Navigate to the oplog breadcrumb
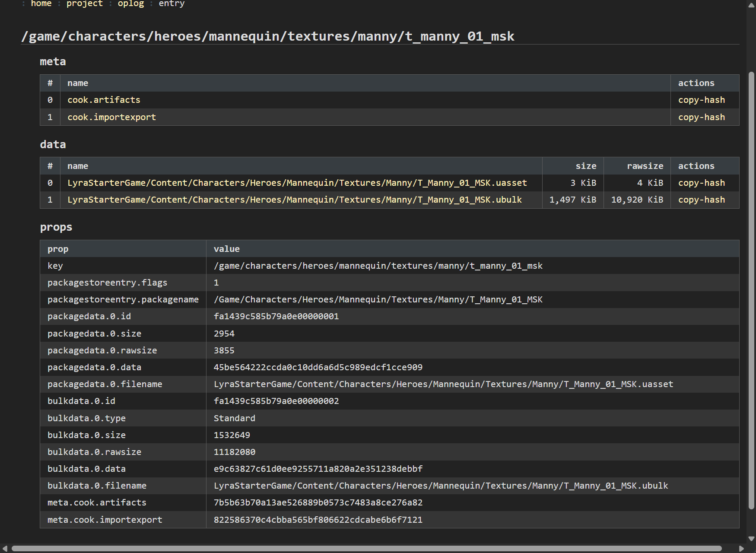The height and width of the screenshot is (553, 756). [x=131, y=3]
